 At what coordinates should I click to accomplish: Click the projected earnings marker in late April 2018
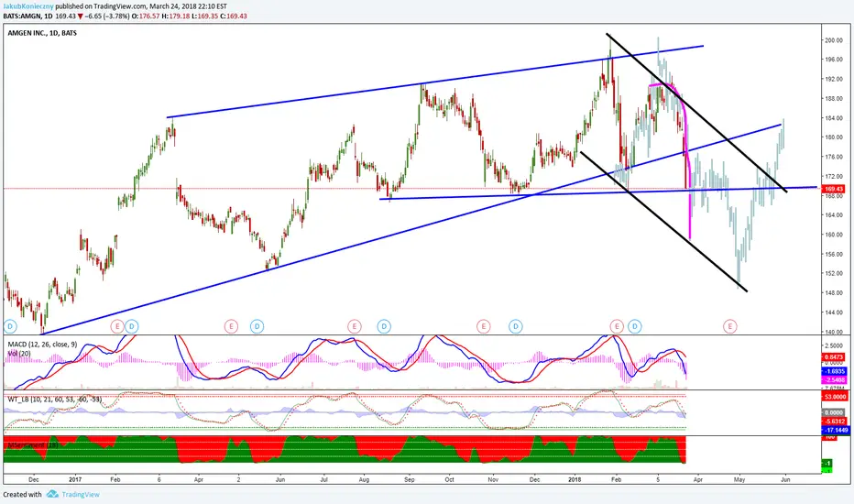pos(729,327)
